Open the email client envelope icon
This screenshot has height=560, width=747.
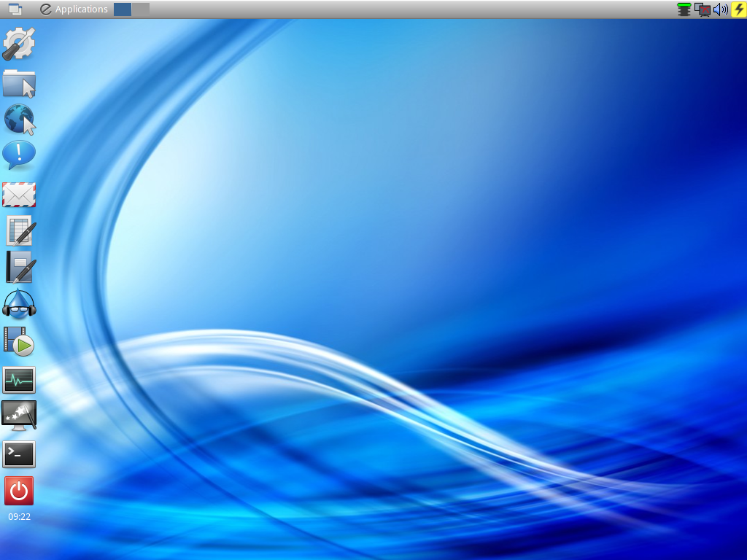(x=19, y=193)
